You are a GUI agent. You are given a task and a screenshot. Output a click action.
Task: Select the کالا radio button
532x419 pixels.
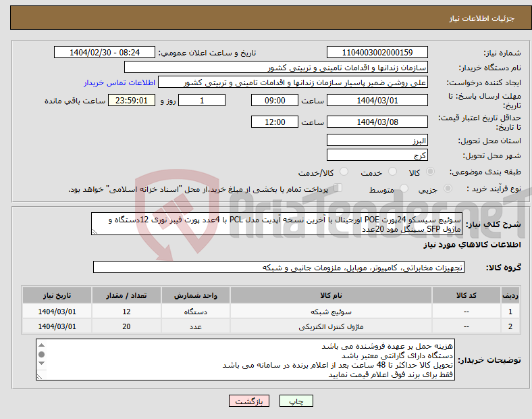[x=430, y=172]
